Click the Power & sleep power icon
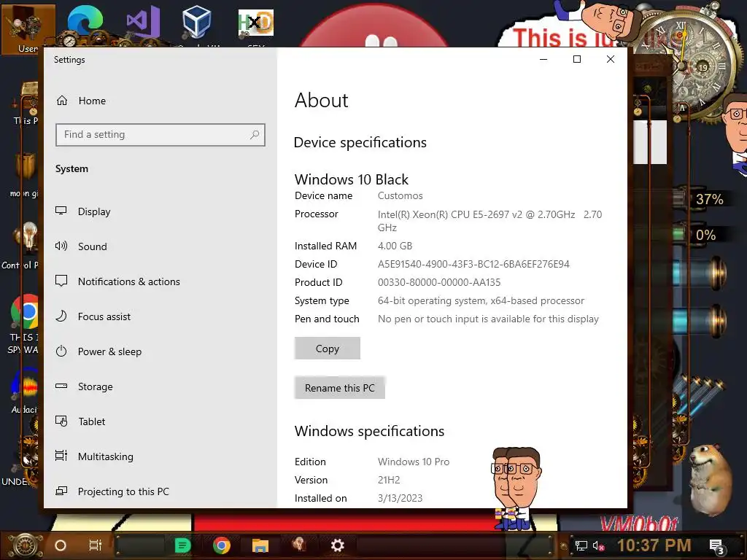747x560 pixels. [x=61, y=351]
